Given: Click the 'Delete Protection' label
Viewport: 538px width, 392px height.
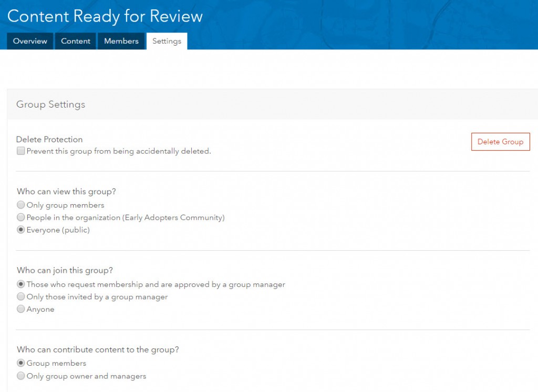Looking at the screenshot, I should (x=49, y=139).
